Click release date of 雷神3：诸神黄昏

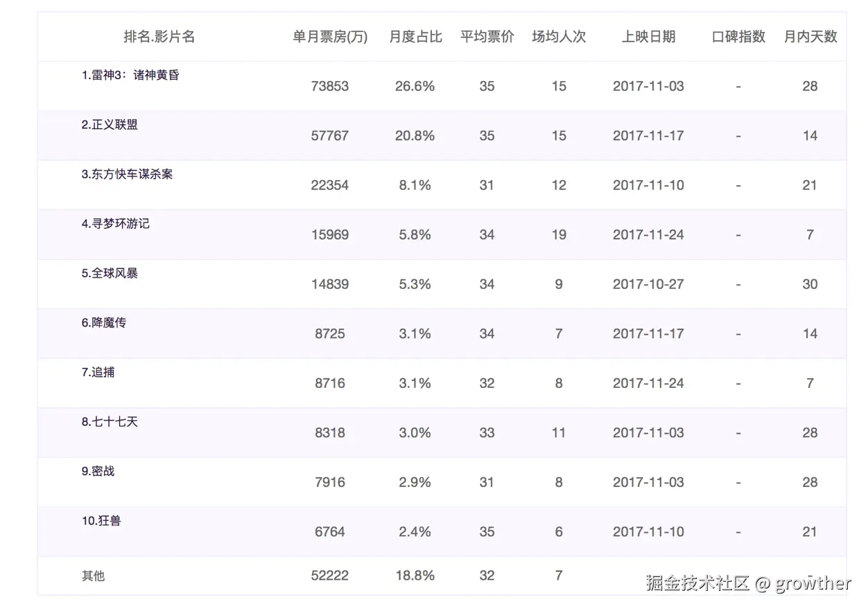648,87
